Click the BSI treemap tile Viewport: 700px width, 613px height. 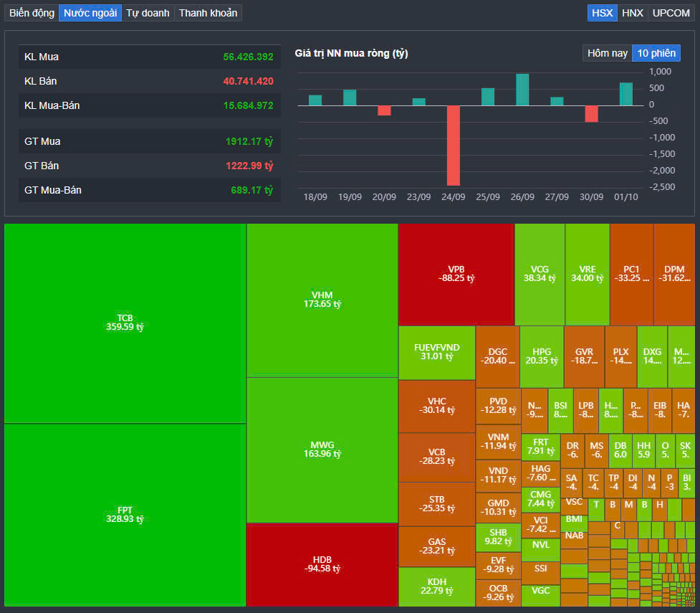(x=561, y=410)
